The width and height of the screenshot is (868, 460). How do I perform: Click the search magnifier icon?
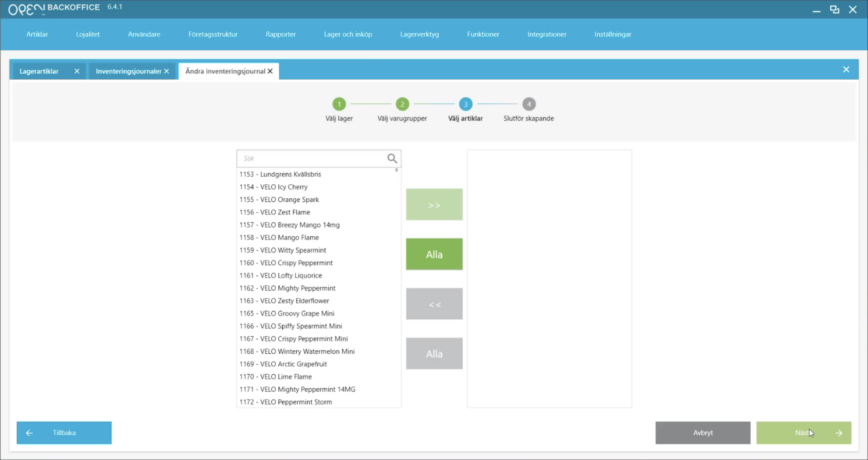392,158
